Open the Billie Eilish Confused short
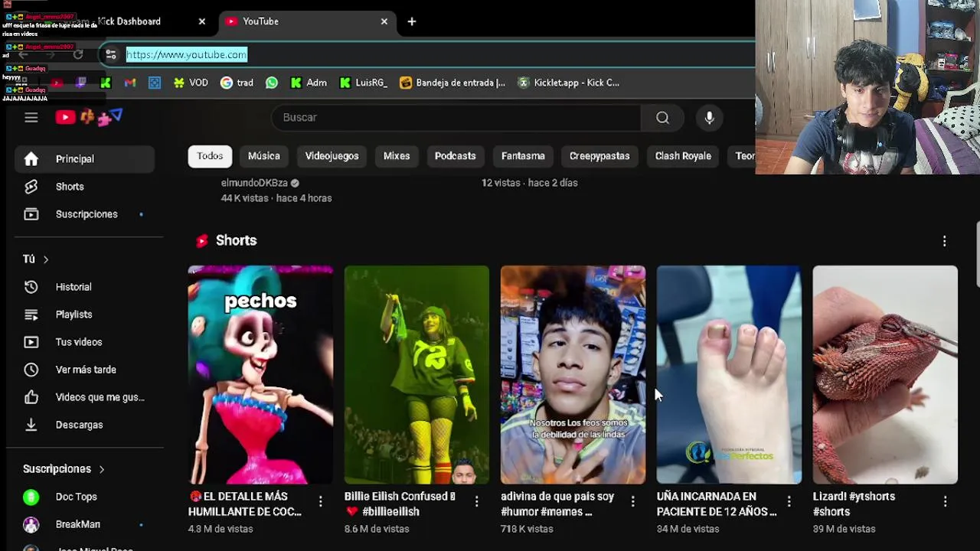 416,375
